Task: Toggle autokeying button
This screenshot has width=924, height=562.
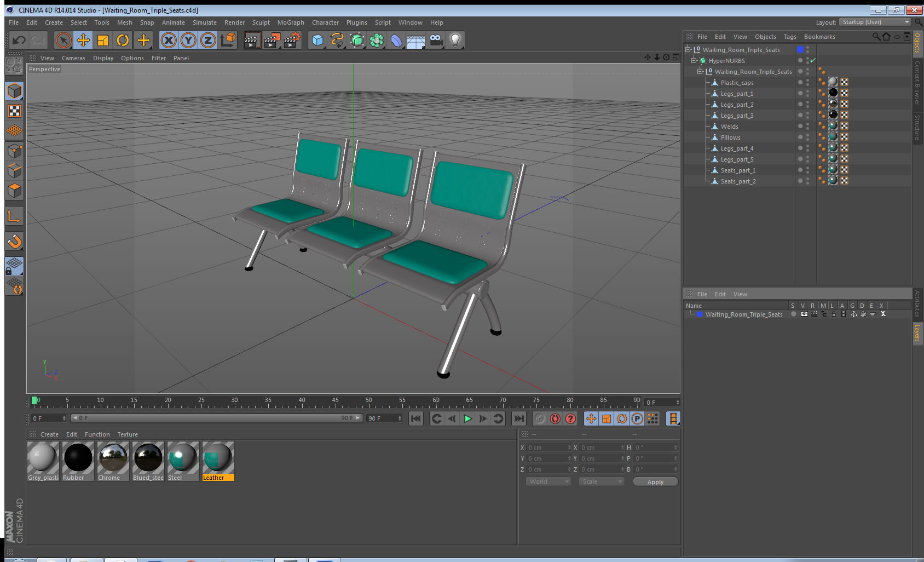Action: point(555,418)
